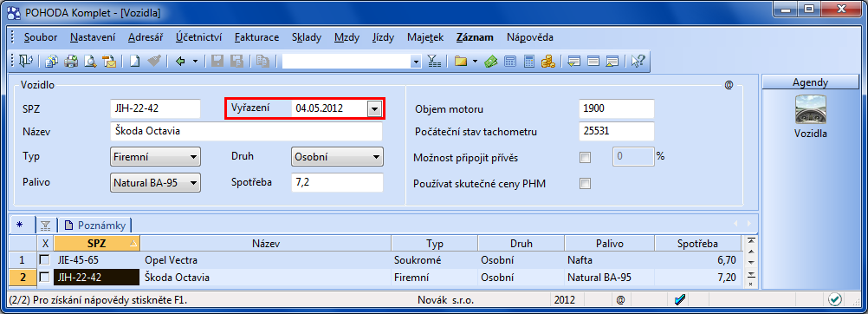The height and width of the screenshot is (314, 868).
Task: Open the Vozidla agenda dashboard icon
Action: 811,109
